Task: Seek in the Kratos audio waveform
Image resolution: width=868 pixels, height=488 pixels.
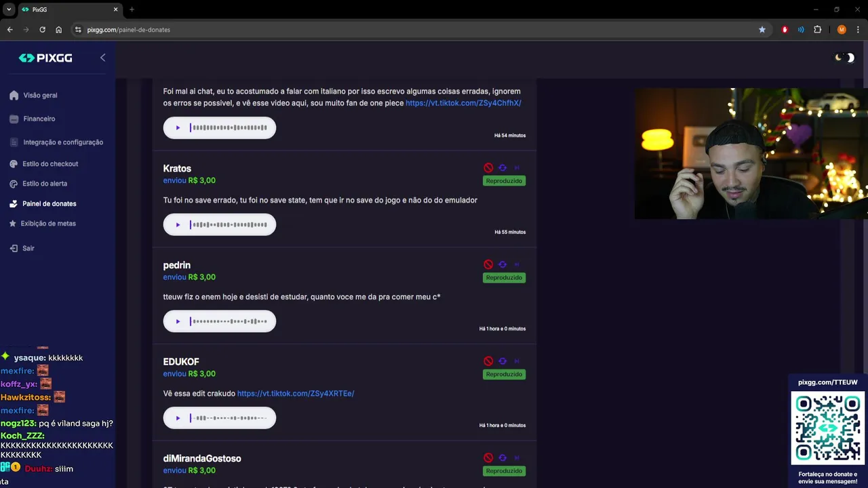Action: [x=229, y=224]
